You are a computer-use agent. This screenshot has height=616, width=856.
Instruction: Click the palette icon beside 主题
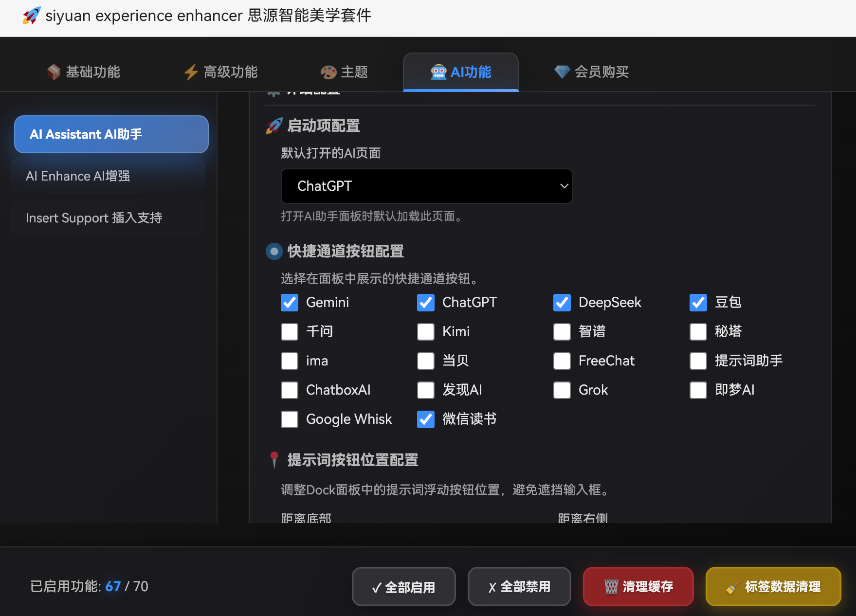click(x=328, y=72)
